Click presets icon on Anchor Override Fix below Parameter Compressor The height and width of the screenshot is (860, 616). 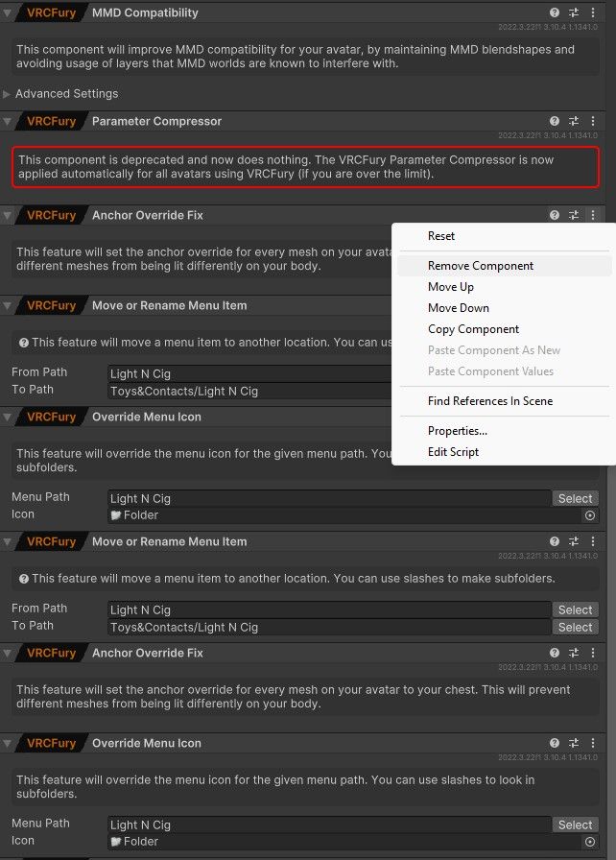573,215
